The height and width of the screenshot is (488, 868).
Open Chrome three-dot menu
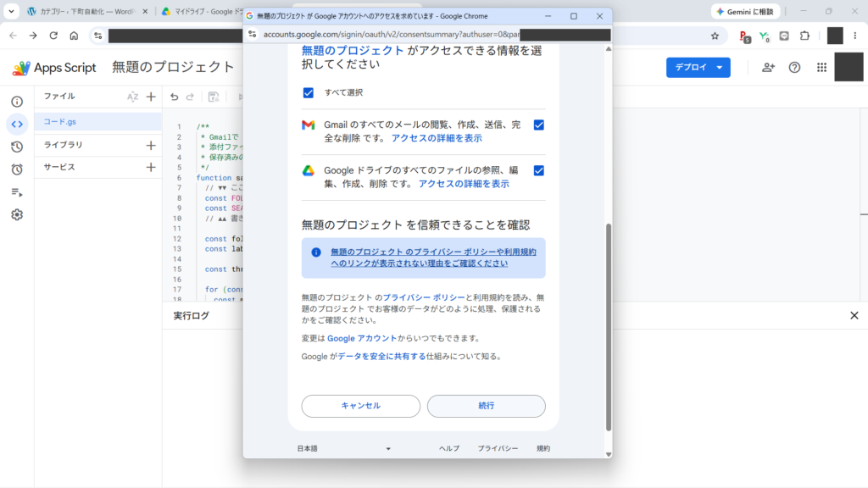(855, 36)
